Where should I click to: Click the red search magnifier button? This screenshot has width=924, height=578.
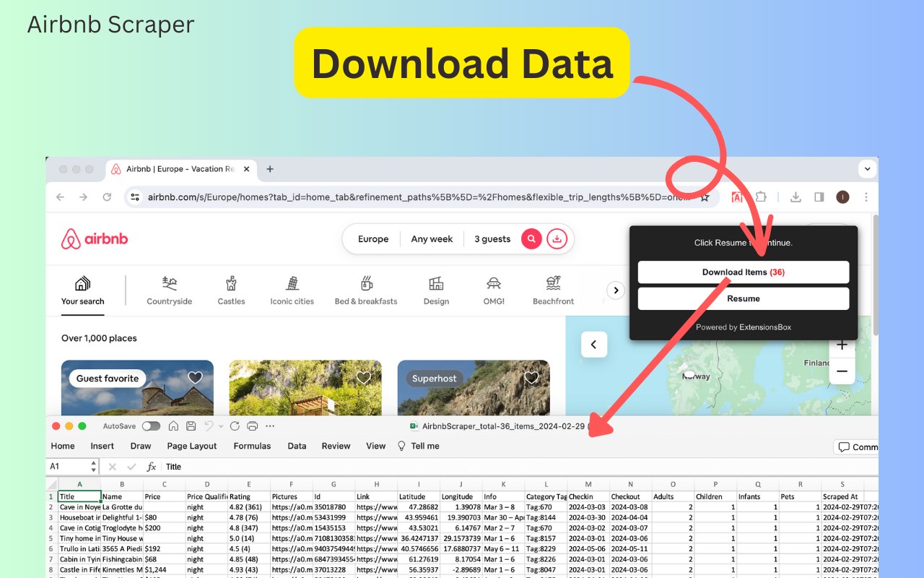point(531,239)
